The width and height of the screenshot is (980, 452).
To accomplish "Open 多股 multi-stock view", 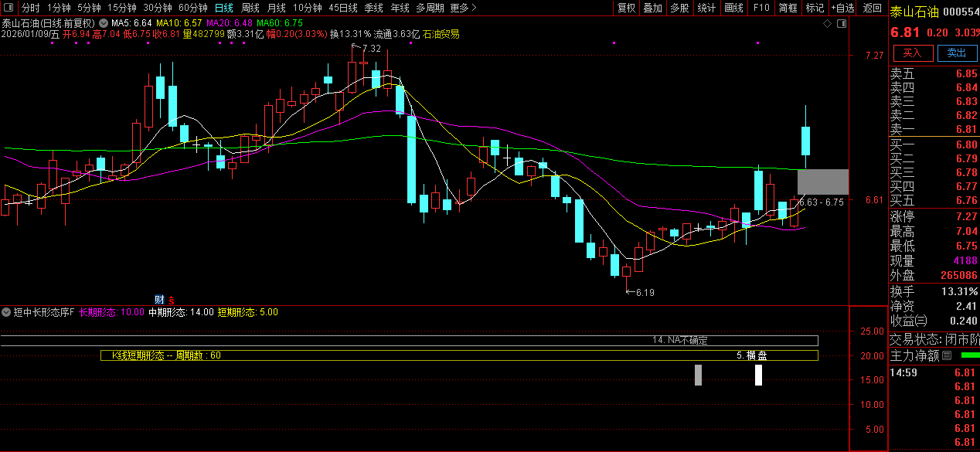I will click(679, 8).
